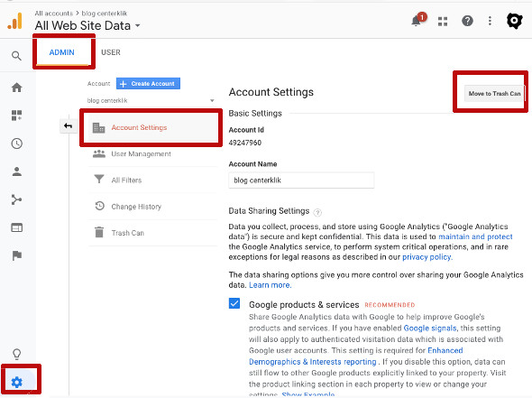Click the Create Account button
Image resolution: width=532 pixels, height=398 pixels.
[x=148, y=84]
